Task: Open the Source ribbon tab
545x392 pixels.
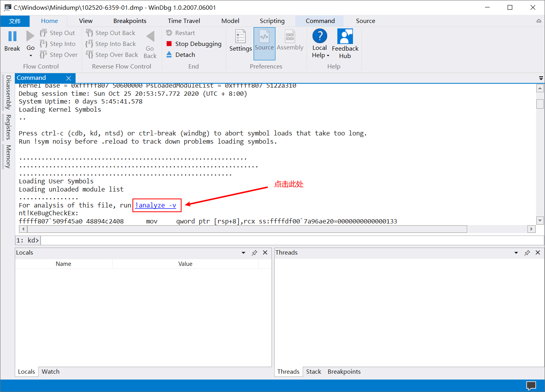Action: pyautogui.click(x=365, y=21)
